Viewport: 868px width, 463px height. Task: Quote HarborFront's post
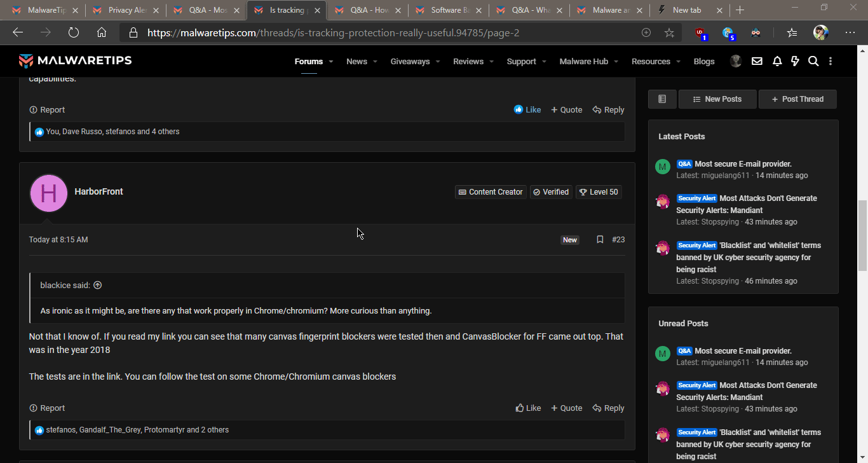tap(566, 408)
